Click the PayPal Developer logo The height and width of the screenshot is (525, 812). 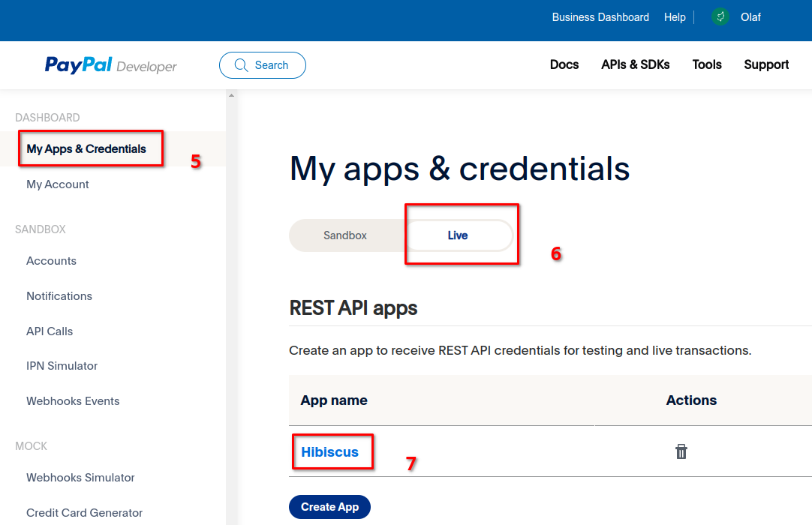click(111, 65)
